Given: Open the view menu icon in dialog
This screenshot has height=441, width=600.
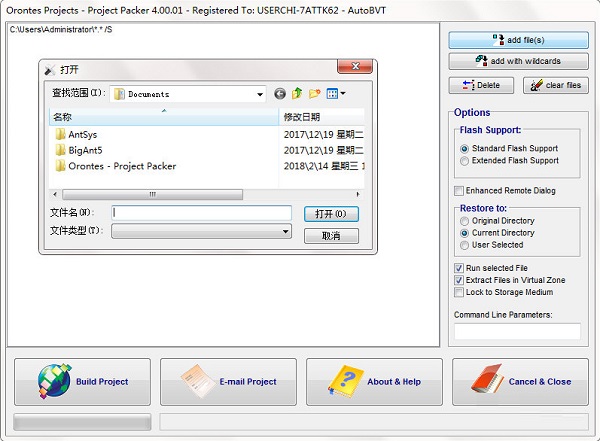Looking at the screenshot, I should tap(332, 93).
